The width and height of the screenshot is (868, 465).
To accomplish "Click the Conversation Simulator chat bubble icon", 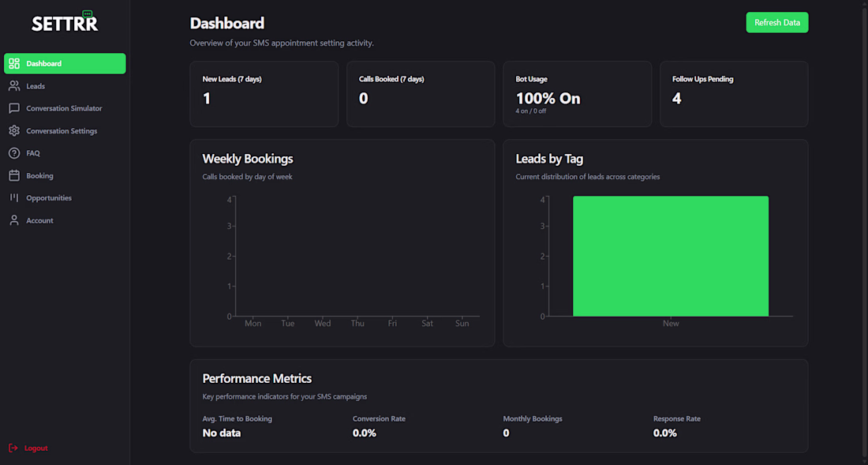I will tap(14, 108).
